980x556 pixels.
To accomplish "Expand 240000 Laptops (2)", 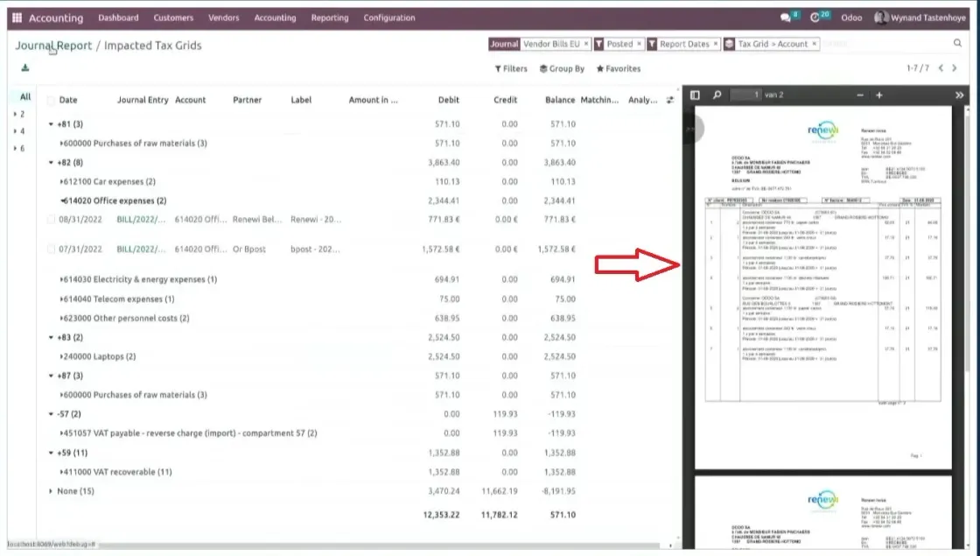I will [61, 356].
